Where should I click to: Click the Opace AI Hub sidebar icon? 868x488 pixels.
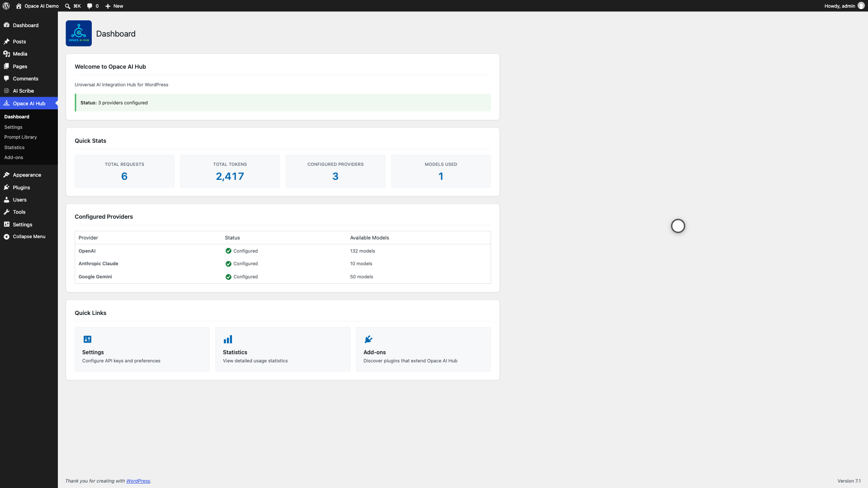point(7,103)
